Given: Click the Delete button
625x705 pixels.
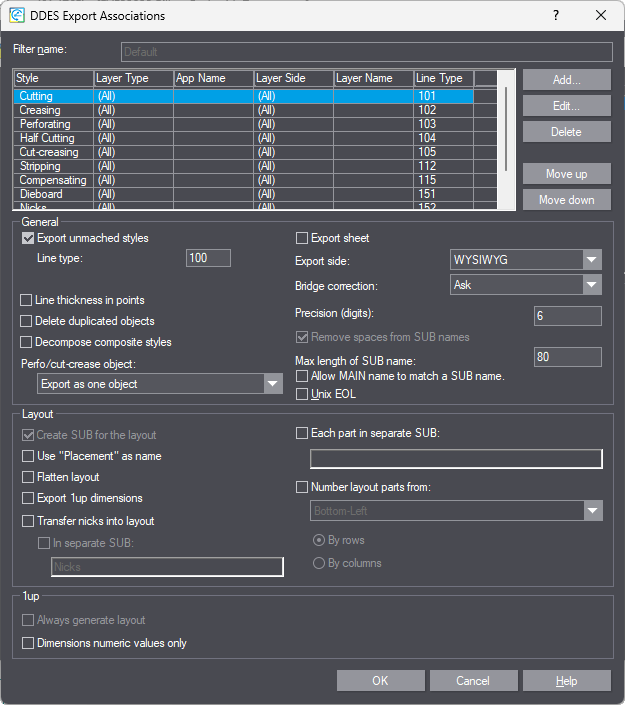Looking at the screenshot, I should 566,132.
